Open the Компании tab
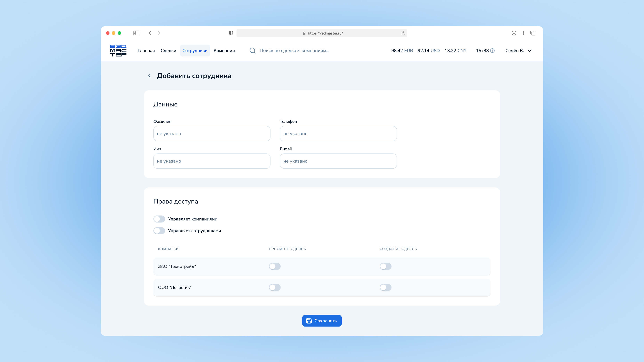This screenshot has height=362, width=644. click(224, 51)
